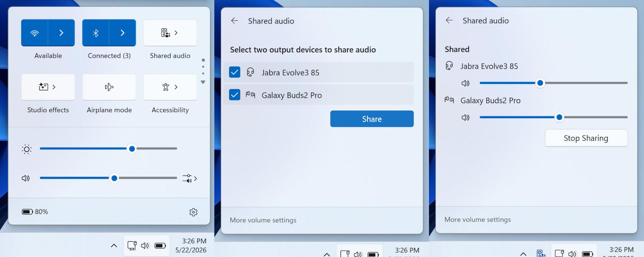Open Accessibility quick setting
Screen dimensions: 644x257
[170, 87]
